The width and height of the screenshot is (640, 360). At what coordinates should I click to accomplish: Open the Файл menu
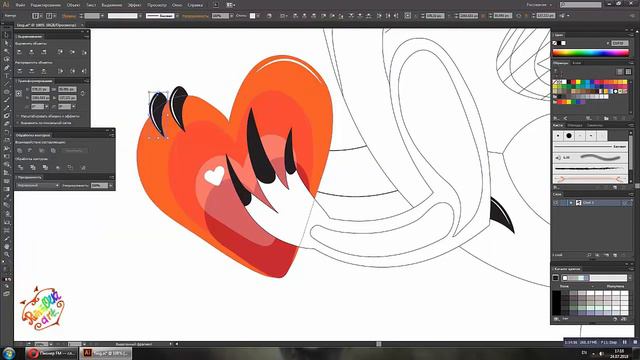click(20, 5)
